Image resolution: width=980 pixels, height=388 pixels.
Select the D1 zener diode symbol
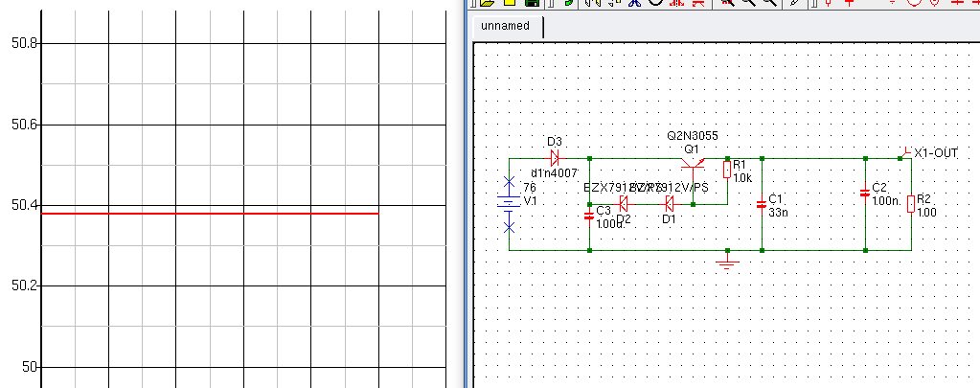[x=670, y=203]
